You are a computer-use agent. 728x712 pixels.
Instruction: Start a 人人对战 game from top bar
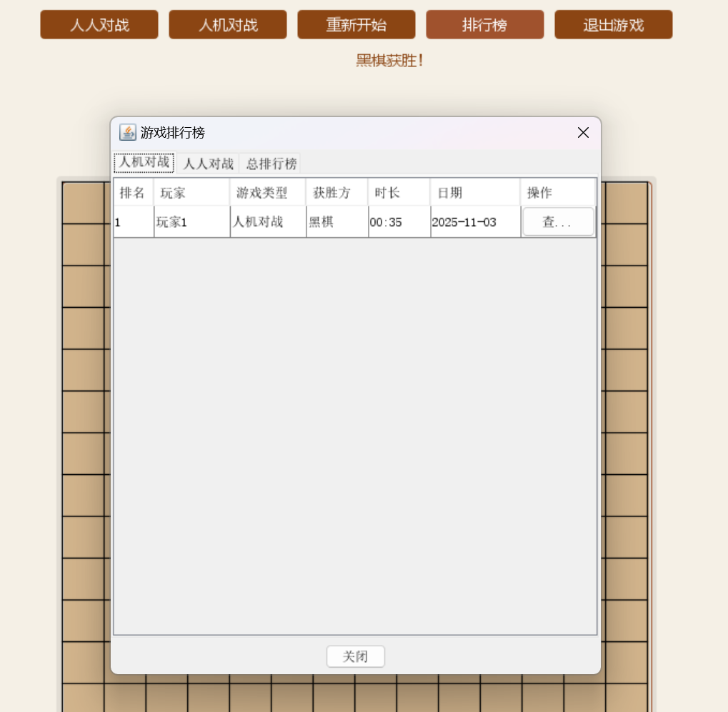[x=99, y=24]
